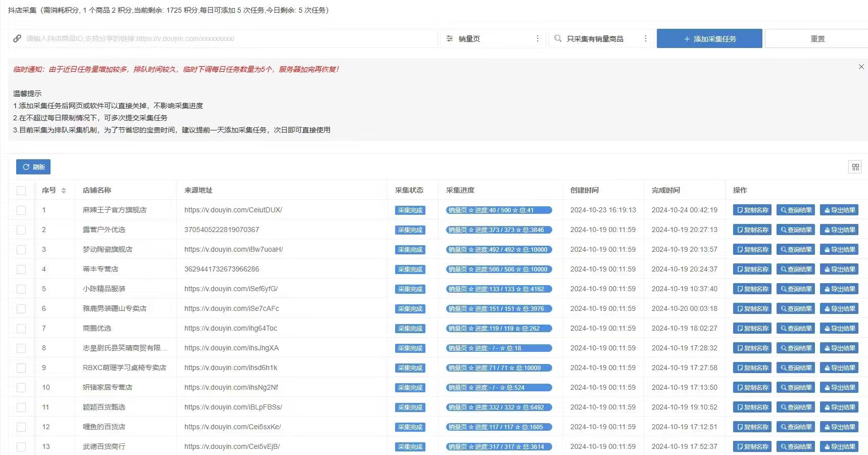868x455 pixels.
Task: Click the 来源地址 column header
Action: tap(199, 190)
